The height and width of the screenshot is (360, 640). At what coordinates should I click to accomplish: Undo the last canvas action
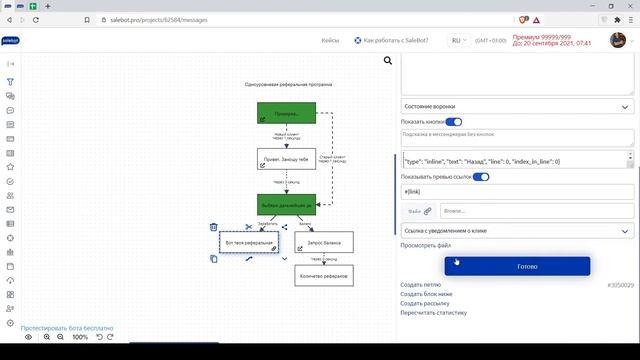[99, 337]
